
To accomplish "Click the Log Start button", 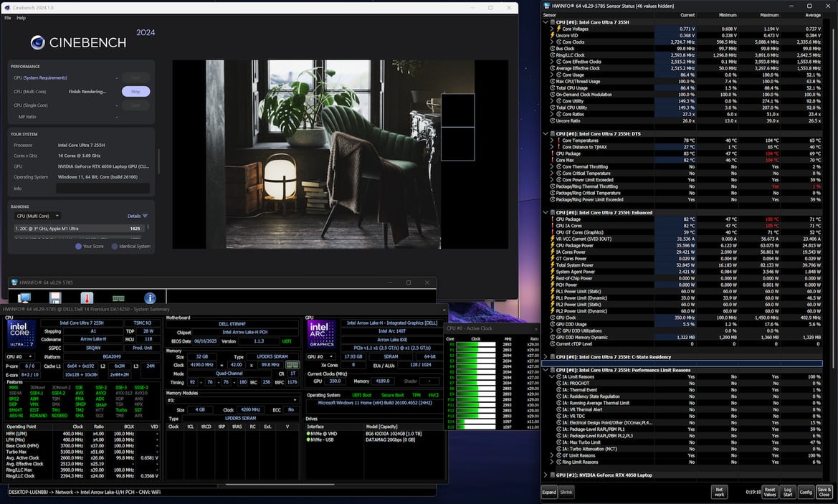I will click(x=788, y=493).
